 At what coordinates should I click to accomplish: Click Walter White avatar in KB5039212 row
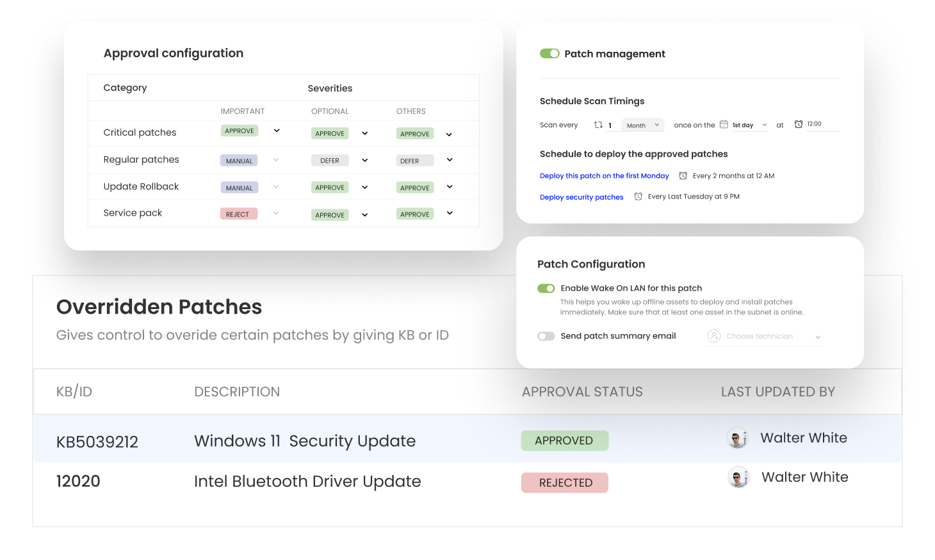click(x=738, y=438)
